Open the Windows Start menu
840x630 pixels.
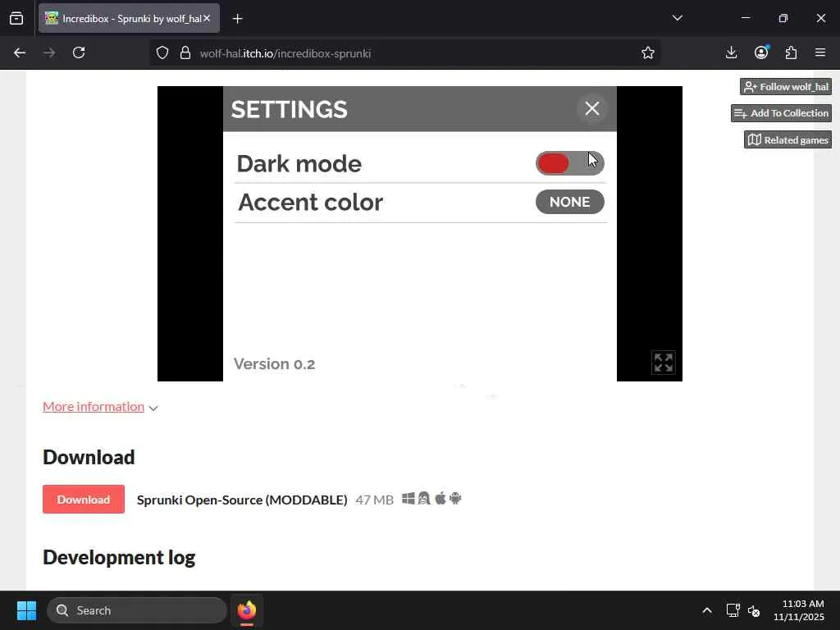[x=26, y=610]
